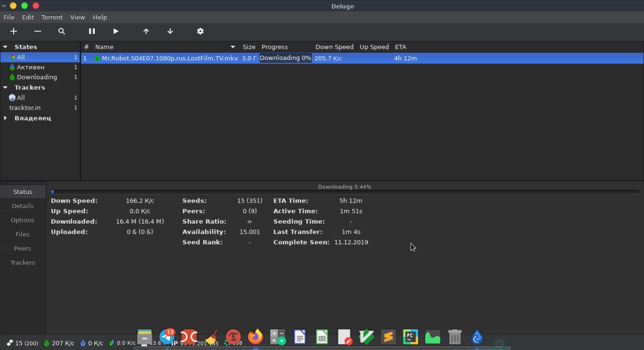Sort by Size column

249,47
